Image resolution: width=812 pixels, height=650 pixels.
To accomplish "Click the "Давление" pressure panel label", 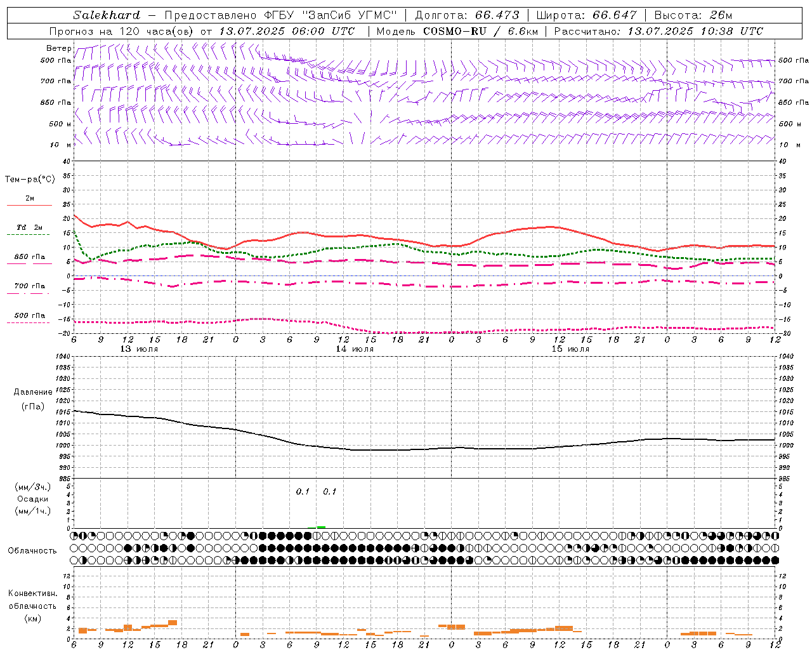I will pyautogui.click(x=33, y=392).
